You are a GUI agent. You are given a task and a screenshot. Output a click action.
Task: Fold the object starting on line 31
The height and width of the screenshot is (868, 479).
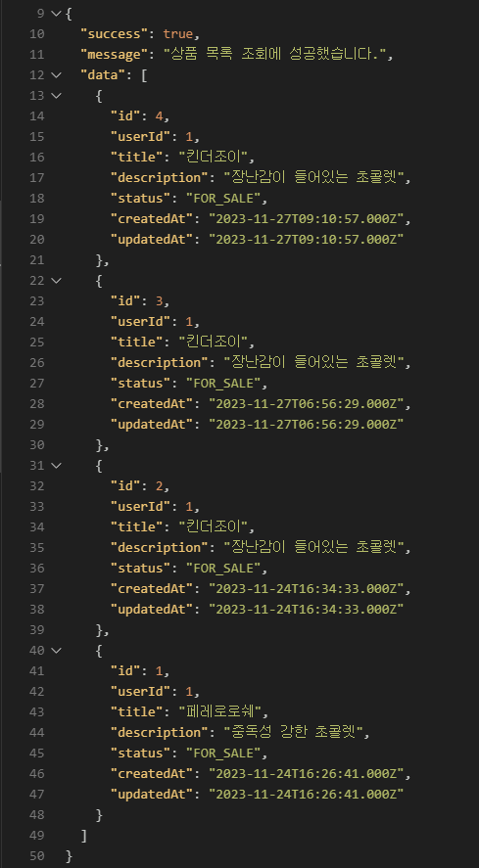[x=56, y=466]
